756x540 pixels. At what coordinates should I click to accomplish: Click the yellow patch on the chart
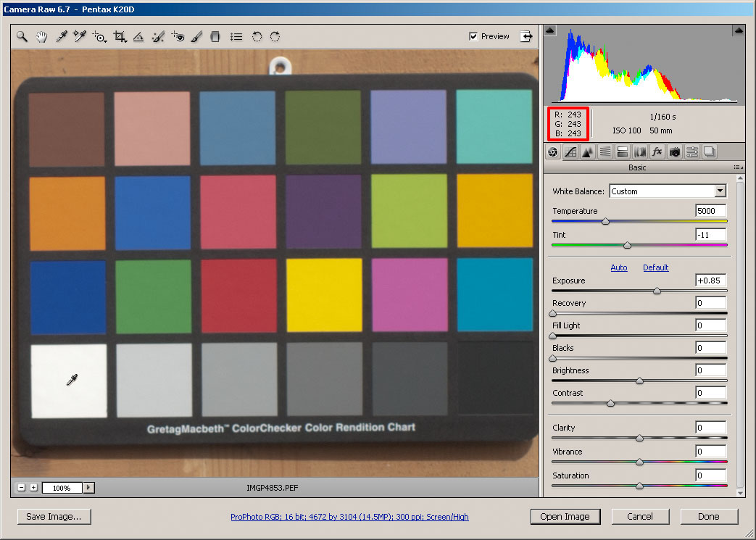pyautogui.click(x=324, y=295)
